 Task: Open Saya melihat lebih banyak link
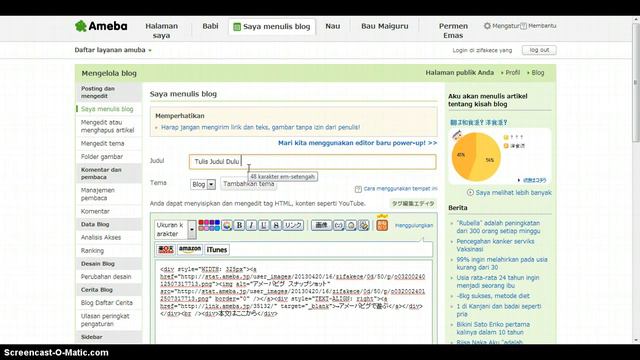pos(513,192)
